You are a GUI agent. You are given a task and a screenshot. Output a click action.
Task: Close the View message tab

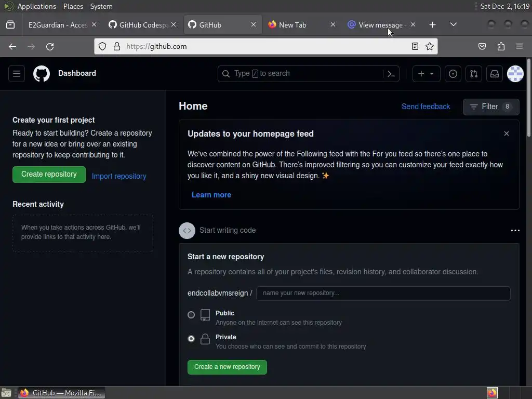coord(413,25)
